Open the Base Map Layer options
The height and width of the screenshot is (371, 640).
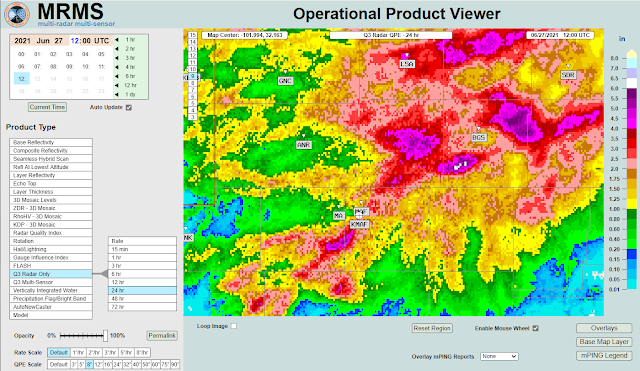click(x=604, y=342)
